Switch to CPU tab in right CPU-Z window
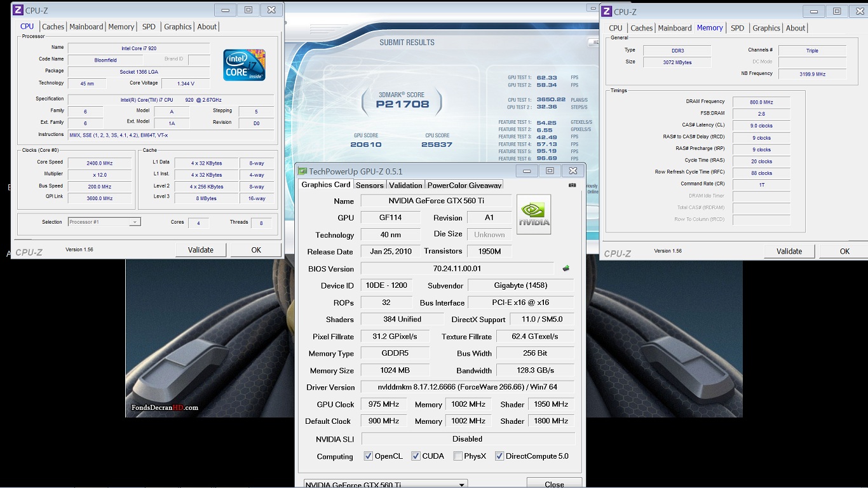 tap(616, 28)
